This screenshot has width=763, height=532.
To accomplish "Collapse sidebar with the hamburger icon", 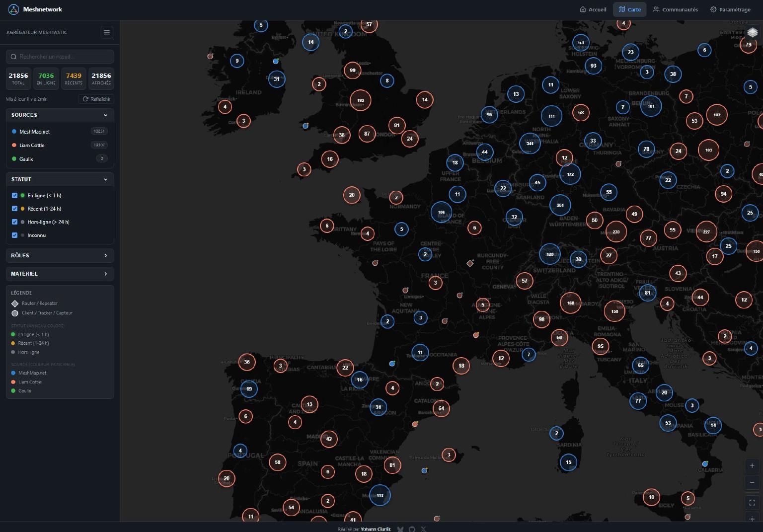I will click(106, 32).
